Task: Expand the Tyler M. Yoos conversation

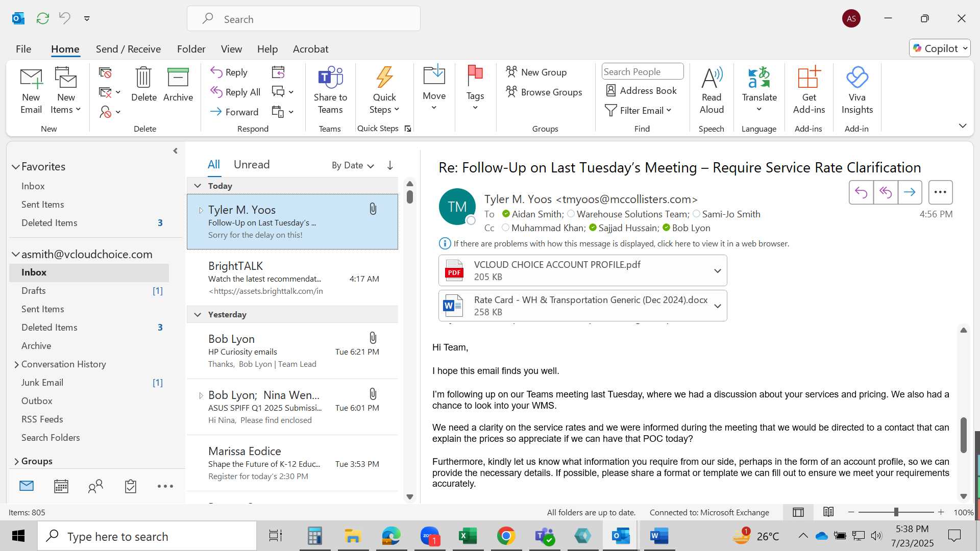Action: click(201, 210)
